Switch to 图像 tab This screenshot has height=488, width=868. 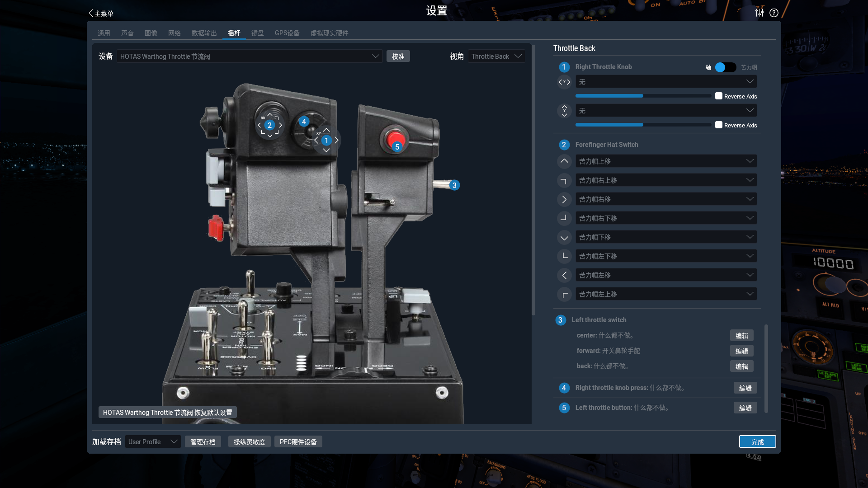[151, 33]
